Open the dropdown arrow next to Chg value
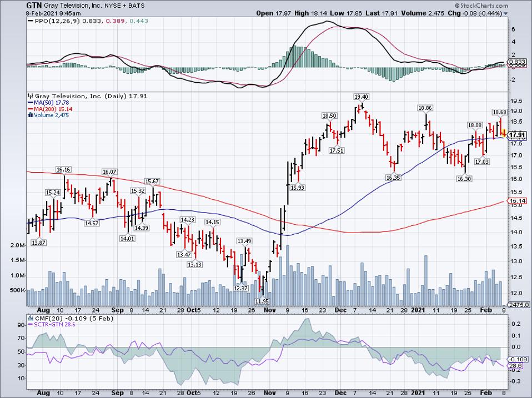The image size is (532, 398). (x=506, y=14)
